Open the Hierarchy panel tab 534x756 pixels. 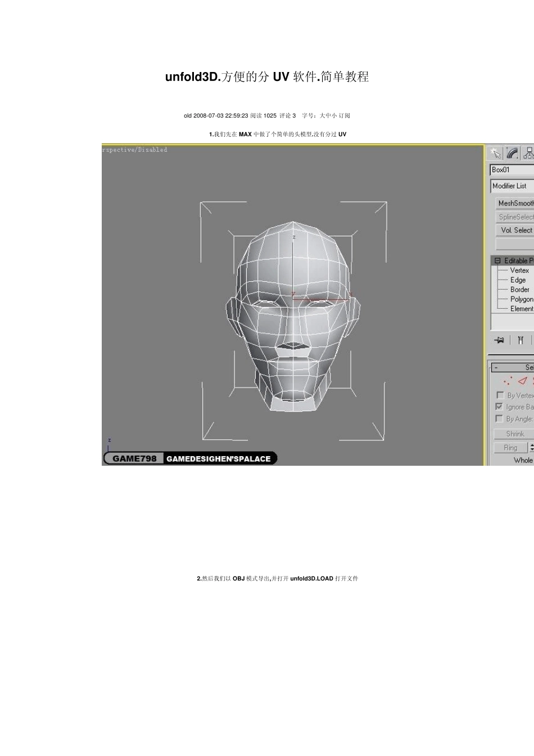pyautogui.click(x=528, y=154)
